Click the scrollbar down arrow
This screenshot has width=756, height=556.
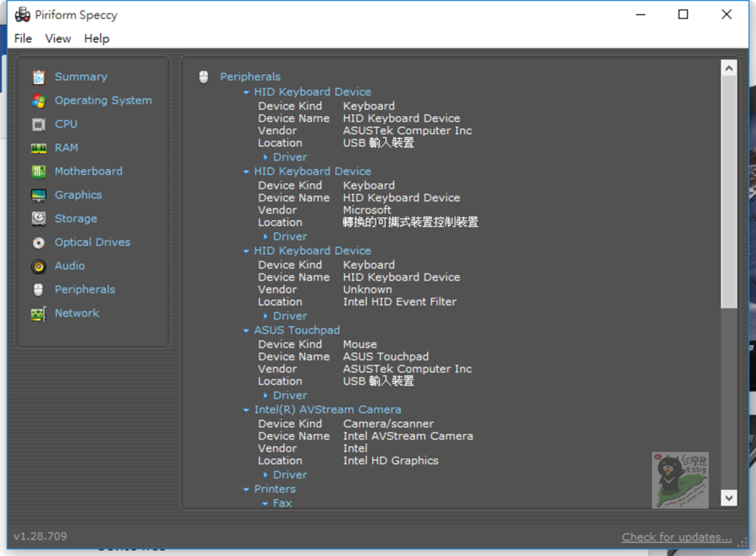click(729, 498)
